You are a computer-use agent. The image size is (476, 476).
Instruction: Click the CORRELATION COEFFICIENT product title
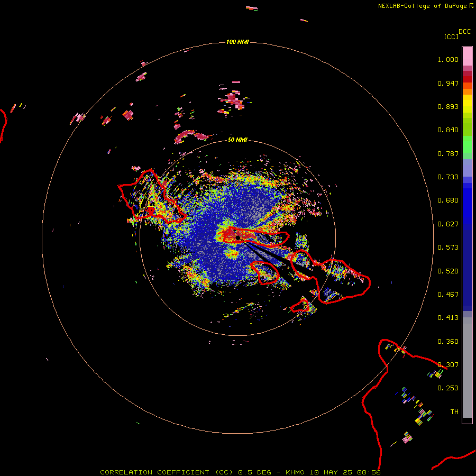(167, 472)
